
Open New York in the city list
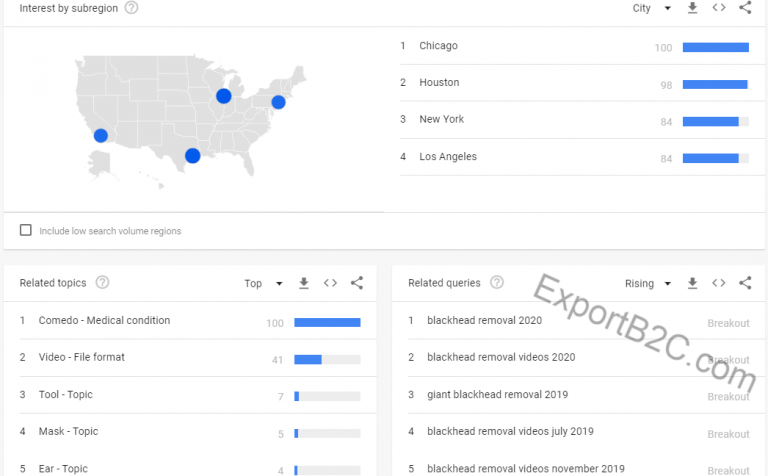coord(441,119)
